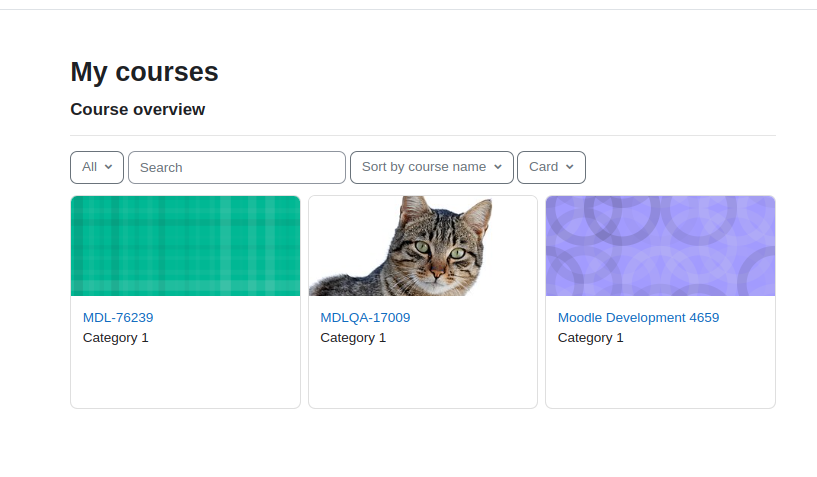
Task: Open the Sort by course name dropdown
Action: 432,167
